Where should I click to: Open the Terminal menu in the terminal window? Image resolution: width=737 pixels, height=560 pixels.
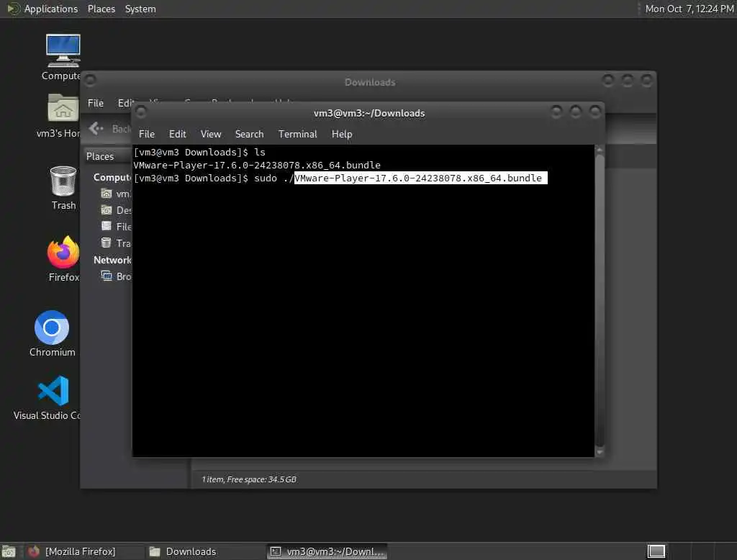[x=297, y=134]
